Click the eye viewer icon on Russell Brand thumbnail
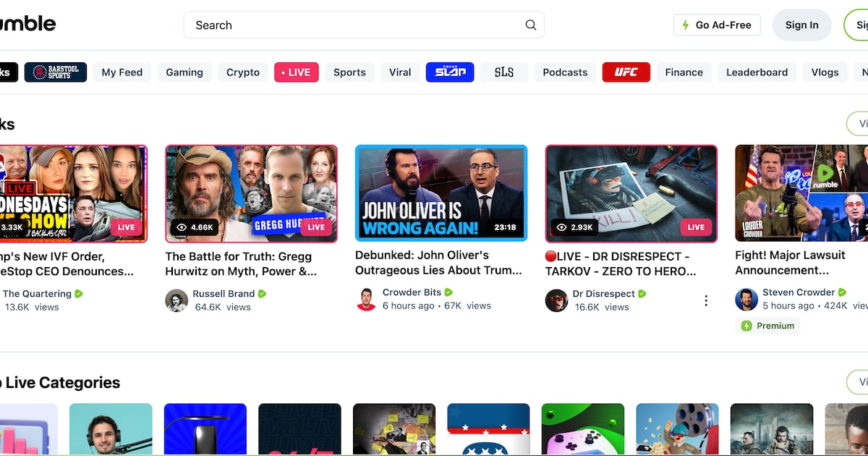Viewport: 868px width, 456px height. point(182,227)
